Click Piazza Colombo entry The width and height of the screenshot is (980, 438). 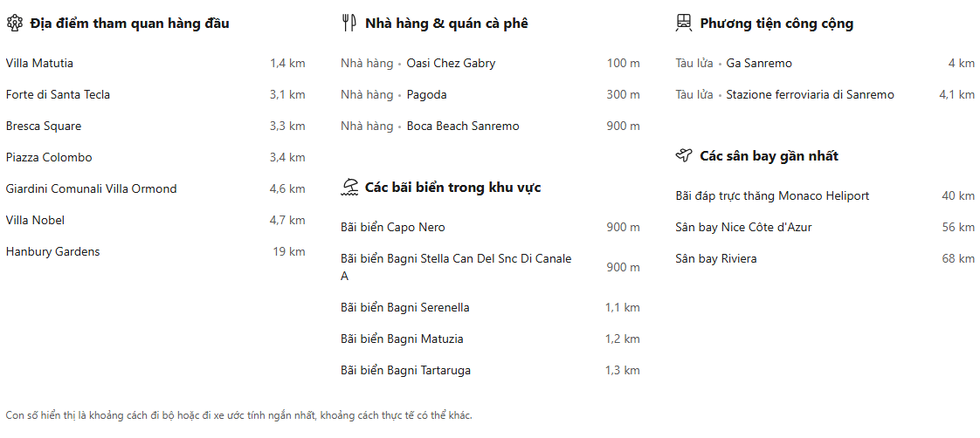coord(49,158)
